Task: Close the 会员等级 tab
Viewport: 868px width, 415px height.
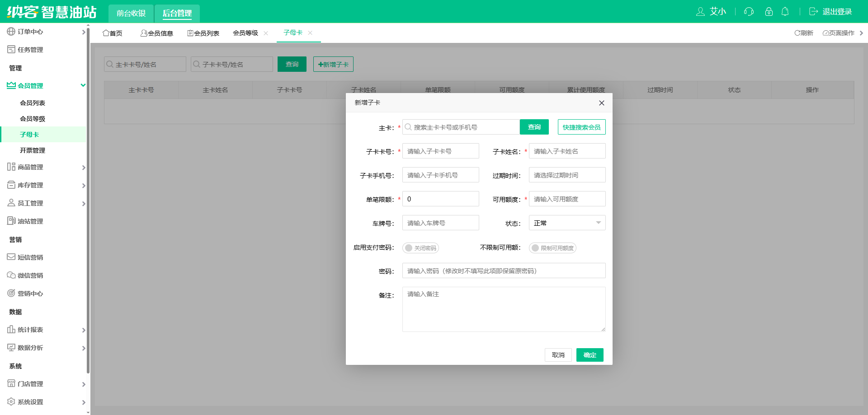Action: (266, 33)
